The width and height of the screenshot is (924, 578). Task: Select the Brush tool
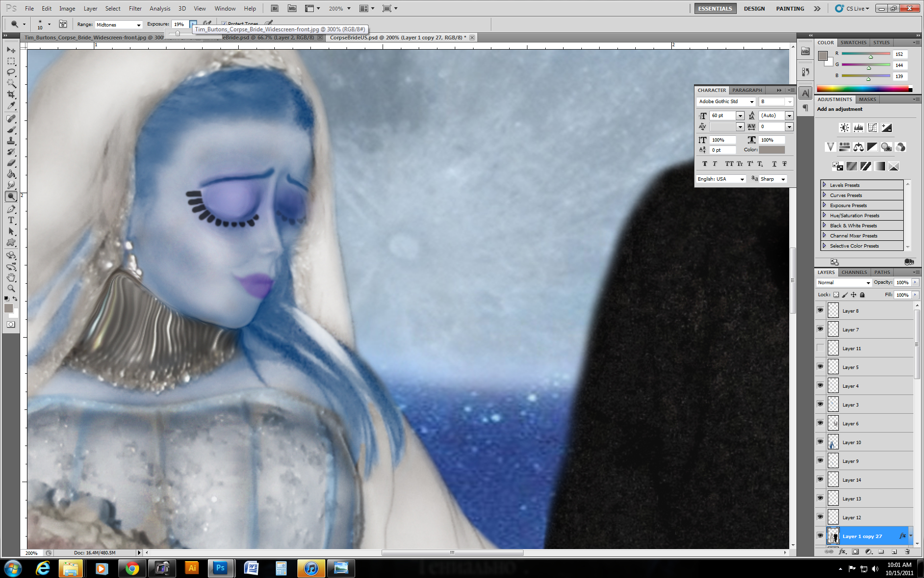(x=11, y=130)
